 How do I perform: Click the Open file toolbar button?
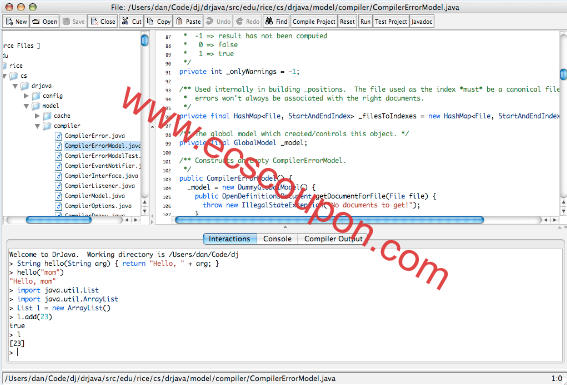click(x=44, y=22)
